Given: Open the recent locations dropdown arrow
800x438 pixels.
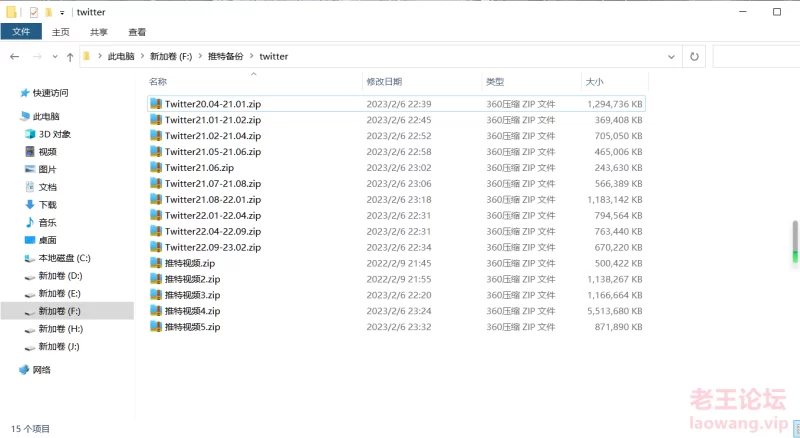Looking at the screenshot, I should tap(55, 57).
